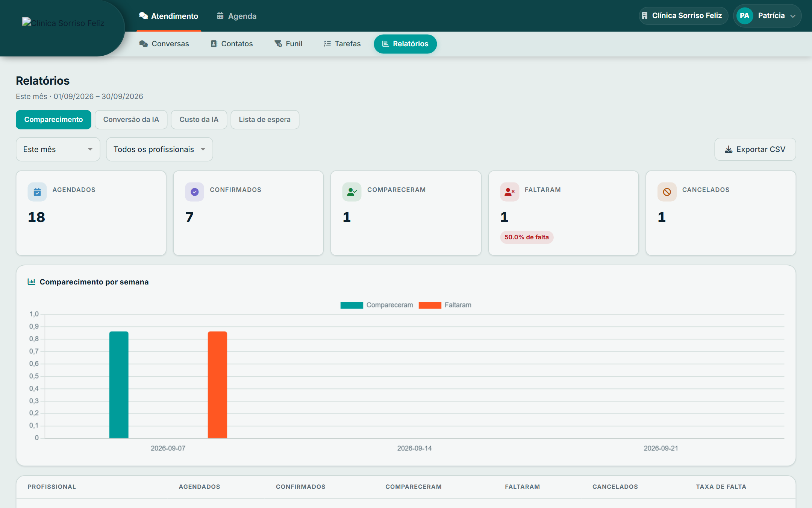
Task: Click the PA user avatar
Action: pyautogui.click(x=744, y=16)
